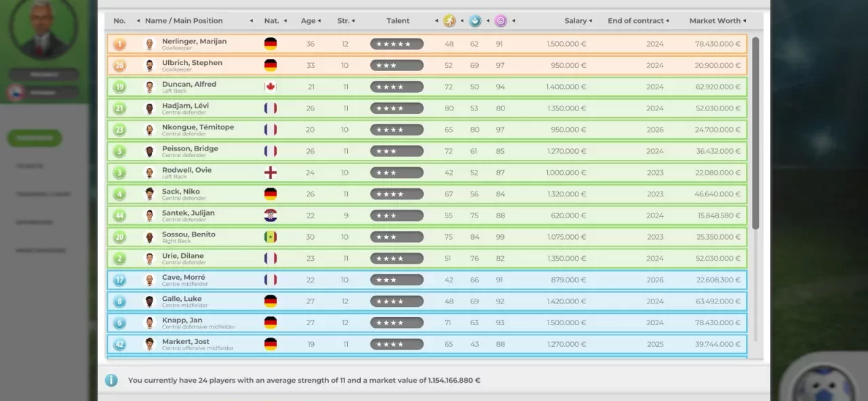This screenshot has height=401, width=868.
Task: Open the player Nkongue, Témitope
Action: (x=198, y=127)
